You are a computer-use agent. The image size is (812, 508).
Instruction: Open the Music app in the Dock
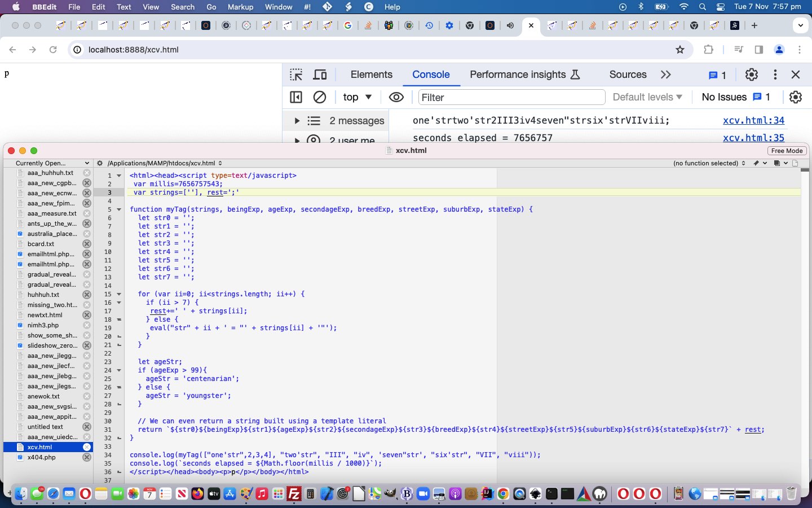tap(262, 494)
